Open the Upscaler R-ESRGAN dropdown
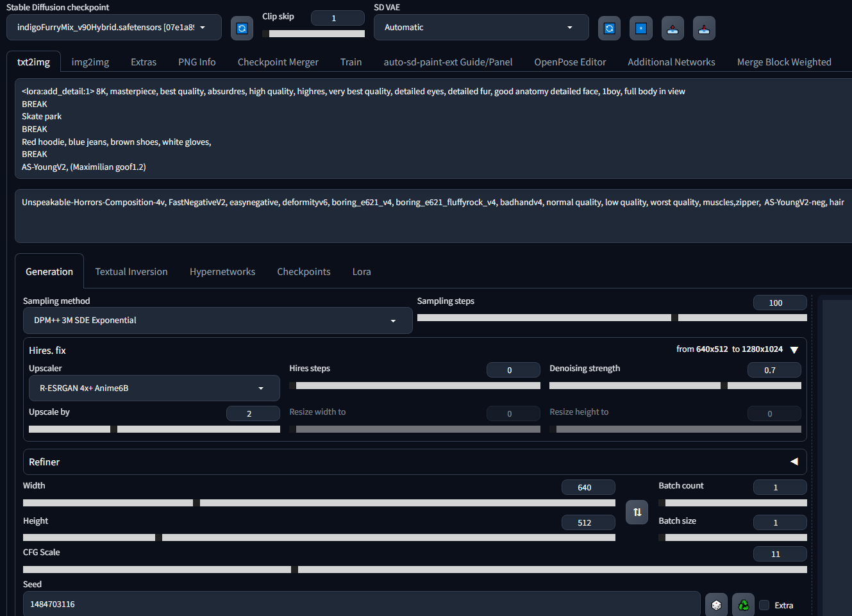The height and width of the screenshot is (616, 852). pyautogui.click(x=154, y=388)
